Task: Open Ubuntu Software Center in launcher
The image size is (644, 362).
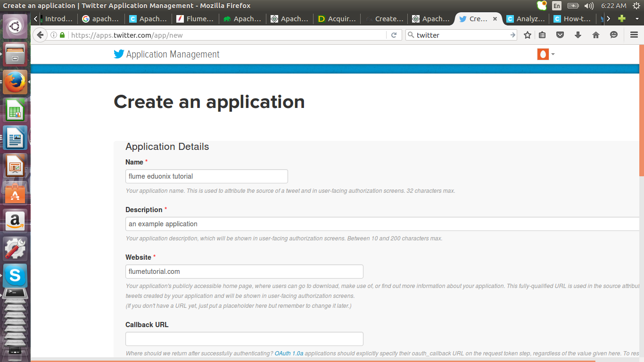Action: tap(15, 193)
